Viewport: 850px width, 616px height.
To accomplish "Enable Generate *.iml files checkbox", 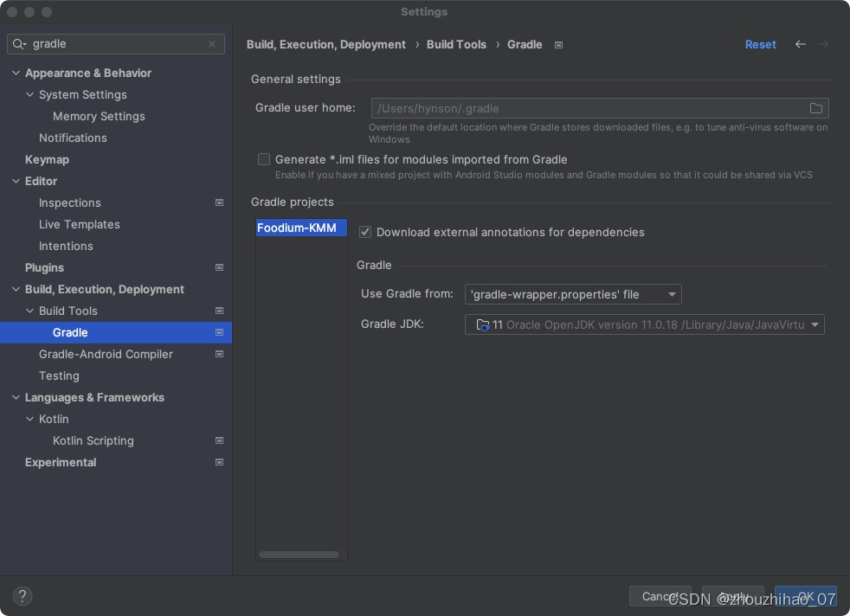I will (x=264, y=159).
